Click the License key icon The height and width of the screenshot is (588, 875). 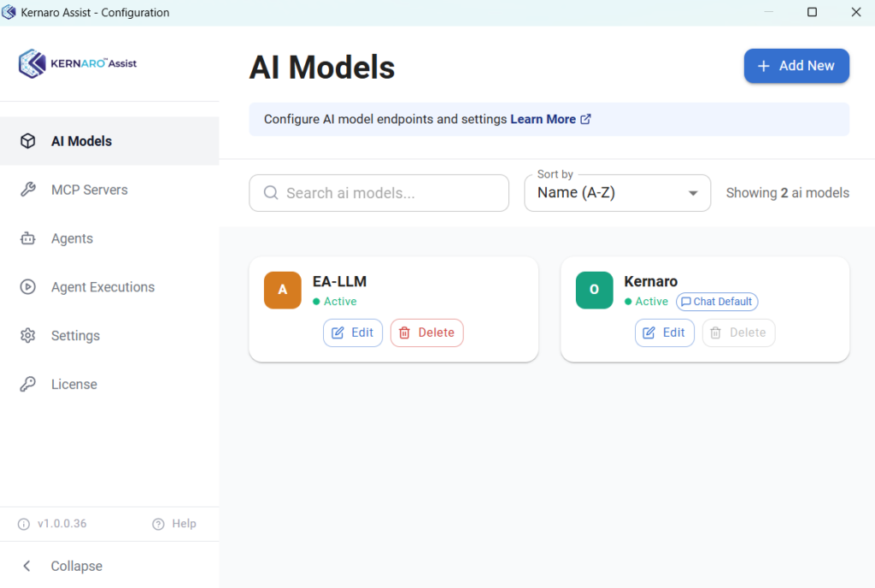click(28, 384)
